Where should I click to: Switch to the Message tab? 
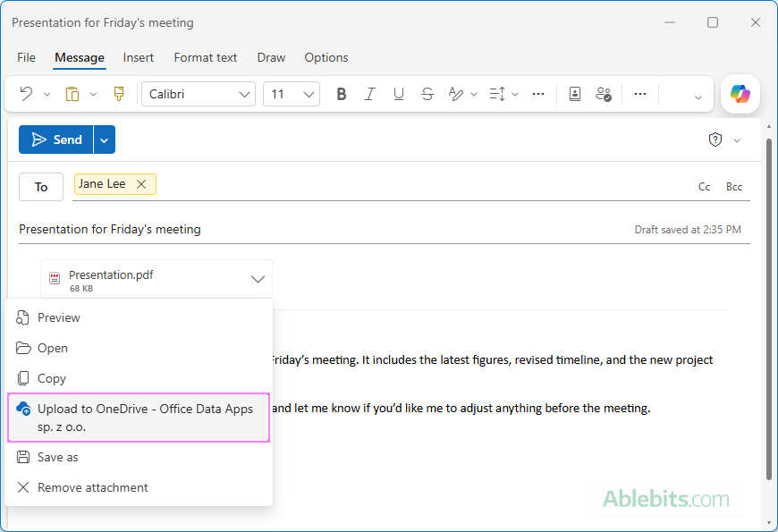[80, 57]
